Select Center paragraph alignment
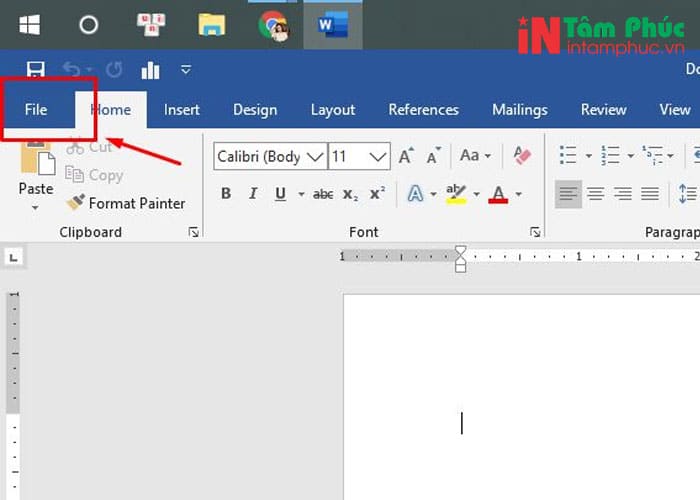The height and width of the screenshot is (500, 700). pos(596,194)
